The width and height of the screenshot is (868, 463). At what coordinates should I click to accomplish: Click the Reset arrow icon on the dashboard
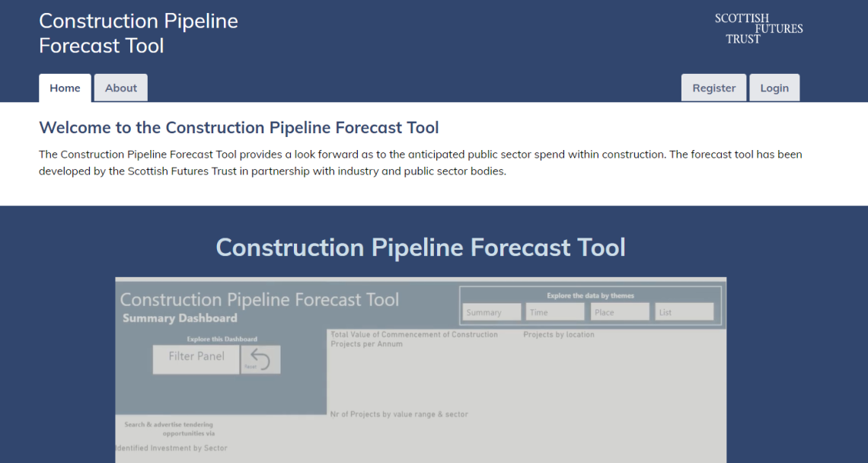pos(260,359)
